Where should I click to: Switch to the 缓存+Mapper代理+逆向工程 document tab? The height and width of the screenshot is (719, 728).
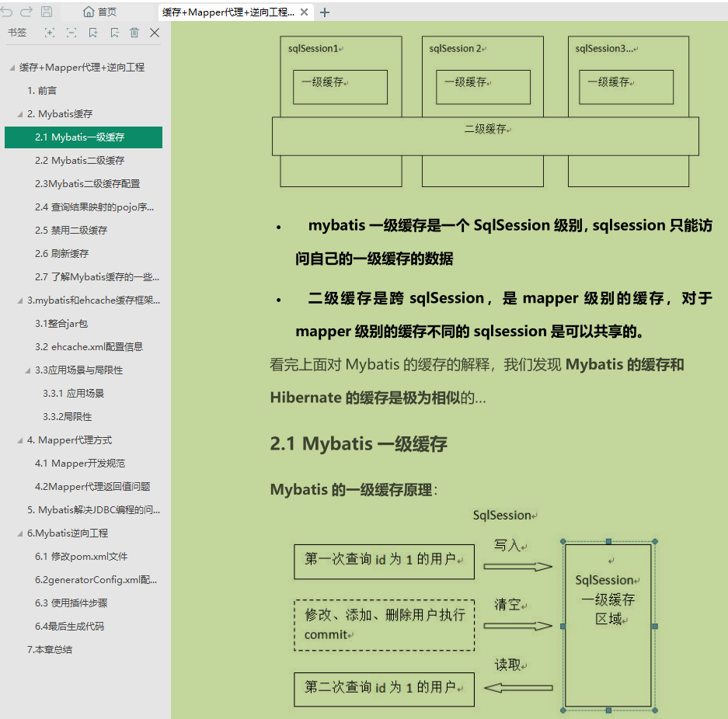tap(228, 12)
